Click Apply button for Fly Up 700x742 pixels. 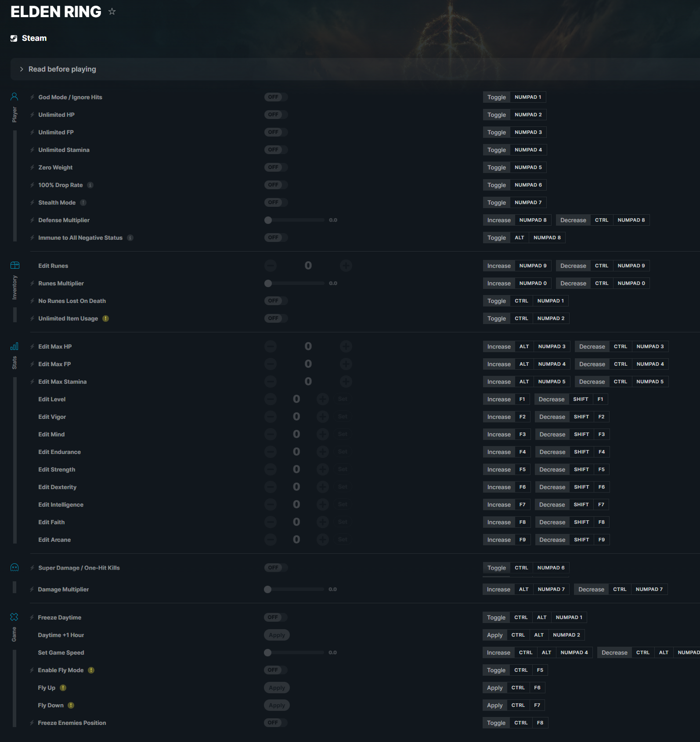(277, 688)
